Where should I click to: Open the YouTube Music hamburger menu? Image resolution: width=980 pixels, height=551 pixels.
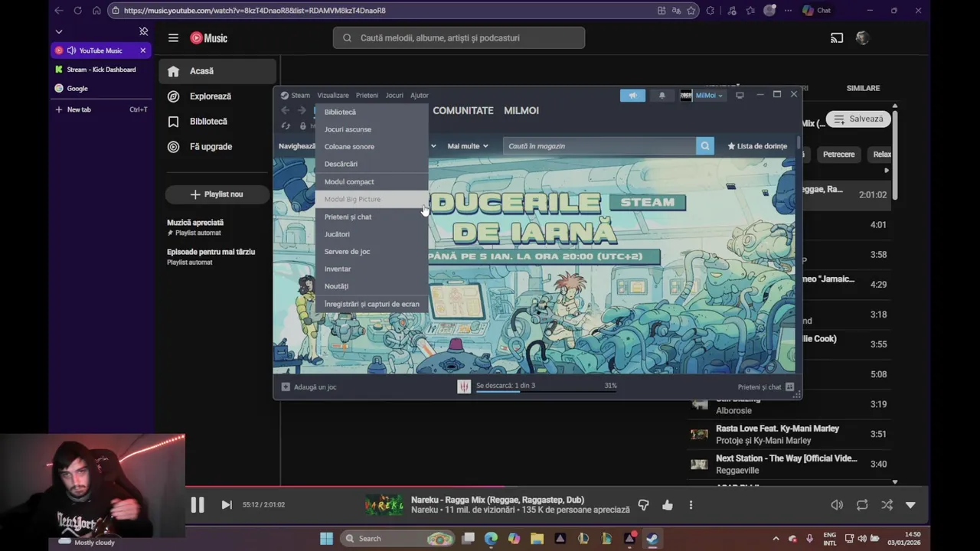coord(173,37)
